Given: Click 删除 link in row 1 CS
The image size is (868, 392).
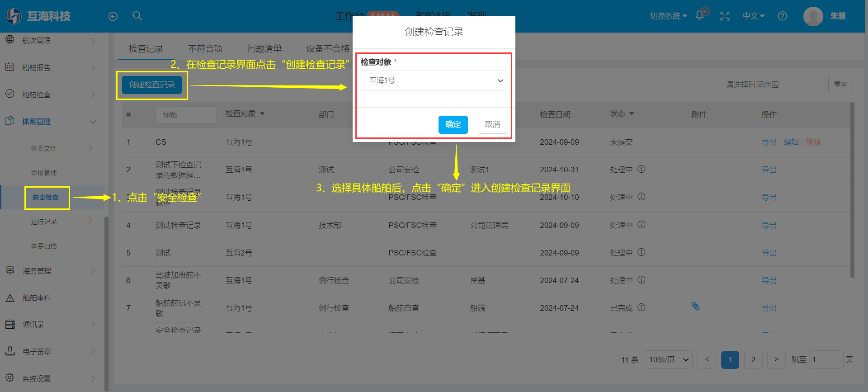Looking at the screenshot, I should tap(813, 142).
